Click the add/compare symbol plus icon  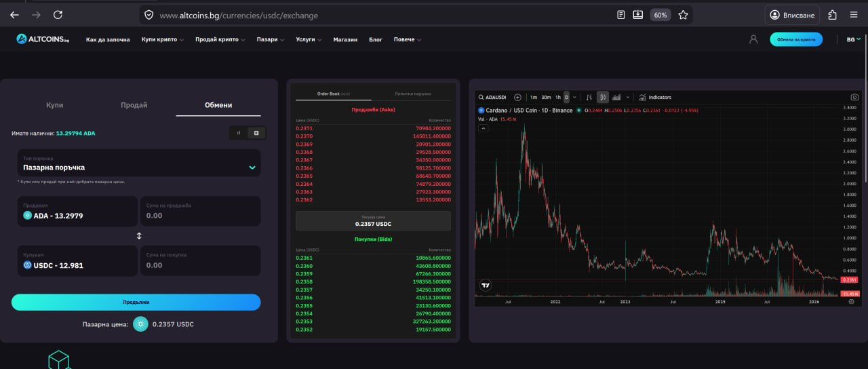pos(517,97)
